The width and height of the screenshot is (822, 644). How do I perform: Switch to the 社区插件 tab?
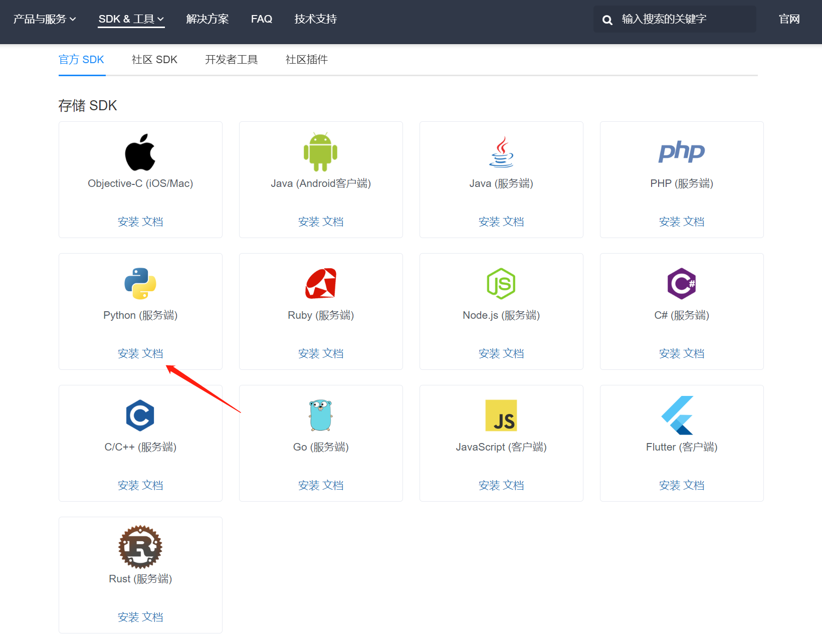pos(307,60)
